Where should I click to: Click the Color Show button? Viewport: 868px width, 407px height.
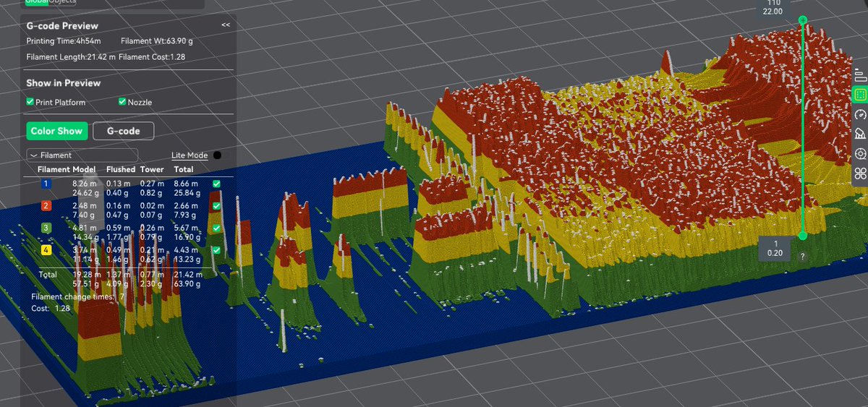coord(57,131)
